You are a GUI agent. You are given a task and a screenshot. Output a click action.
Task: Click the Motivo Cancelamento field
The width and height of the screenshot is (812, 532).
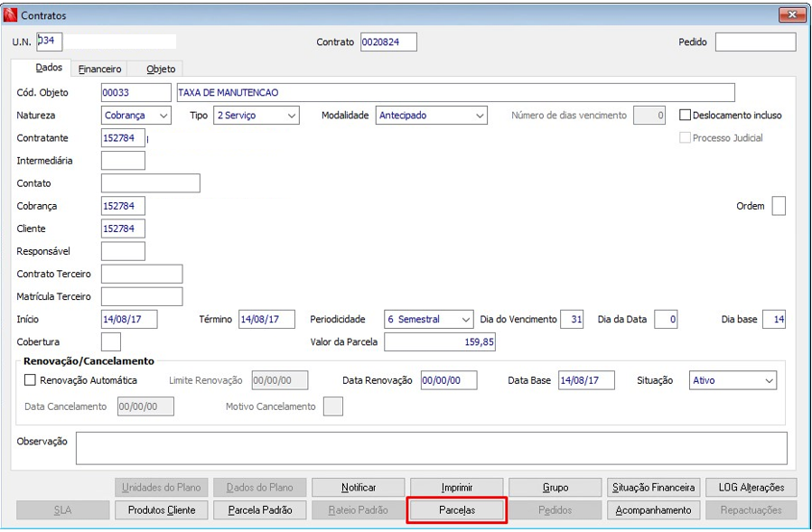click(333, 406)
